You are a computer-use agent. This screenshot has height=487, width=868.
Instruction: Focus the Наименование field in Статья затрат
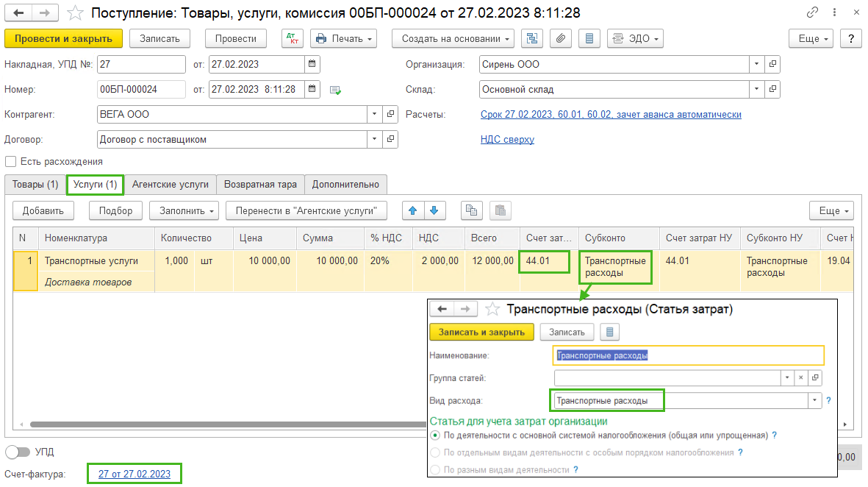688,355
